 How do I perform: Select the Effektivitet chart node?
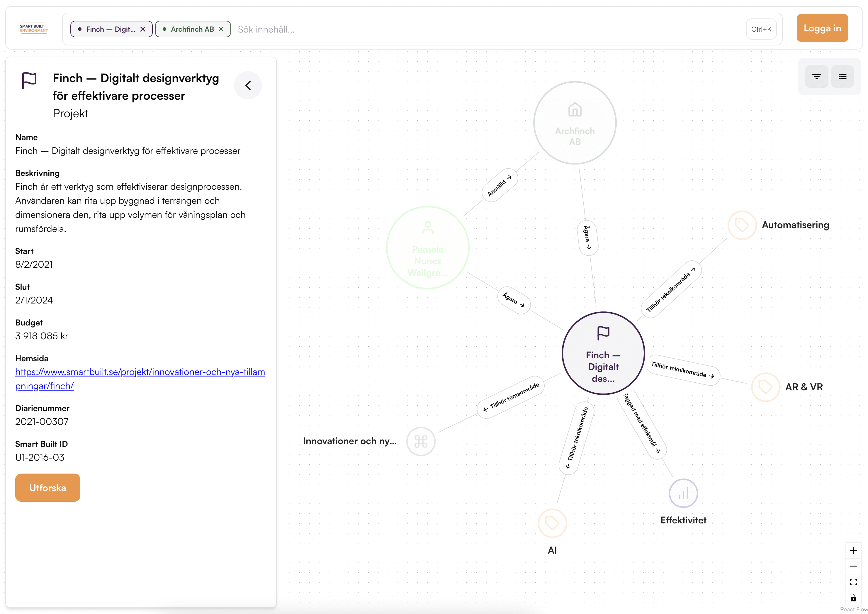pos(684,493)
